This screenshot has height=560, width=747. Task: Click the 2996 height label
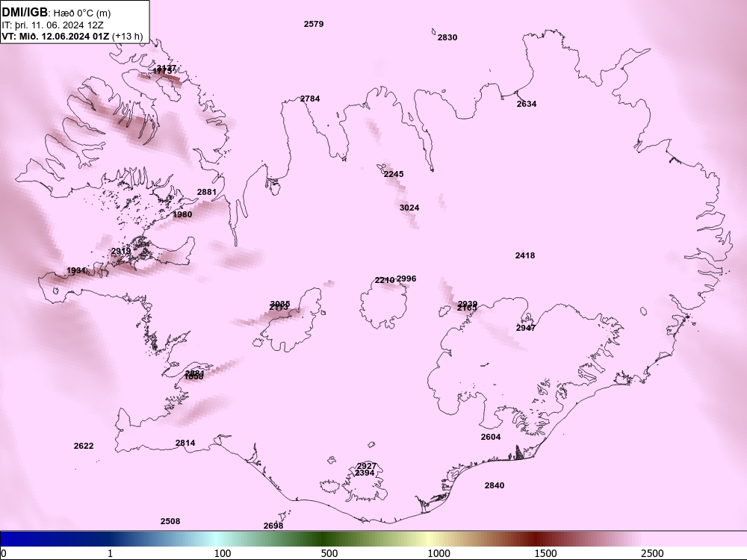coord(406,279)
